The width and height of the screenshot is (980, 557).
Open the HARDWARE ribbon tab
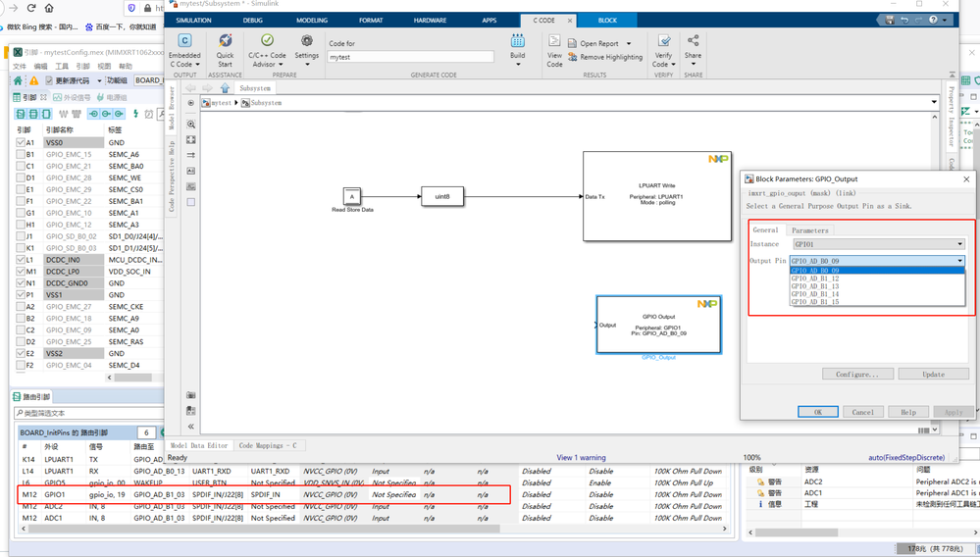coord(430,20)
